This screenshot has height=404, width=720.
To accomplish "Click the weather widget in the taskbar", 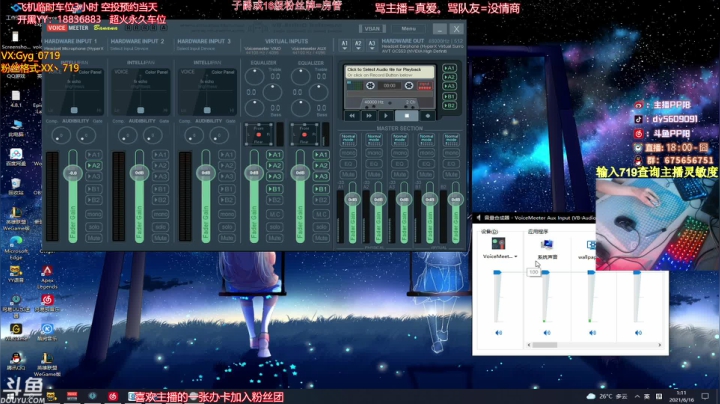I will (x=607, y=396).
